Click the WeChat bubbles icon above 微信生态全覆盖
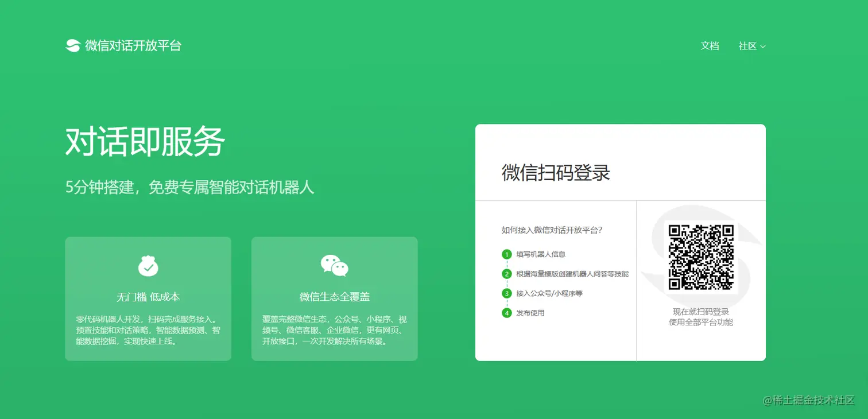868x419 pixels. click(335, 266)
